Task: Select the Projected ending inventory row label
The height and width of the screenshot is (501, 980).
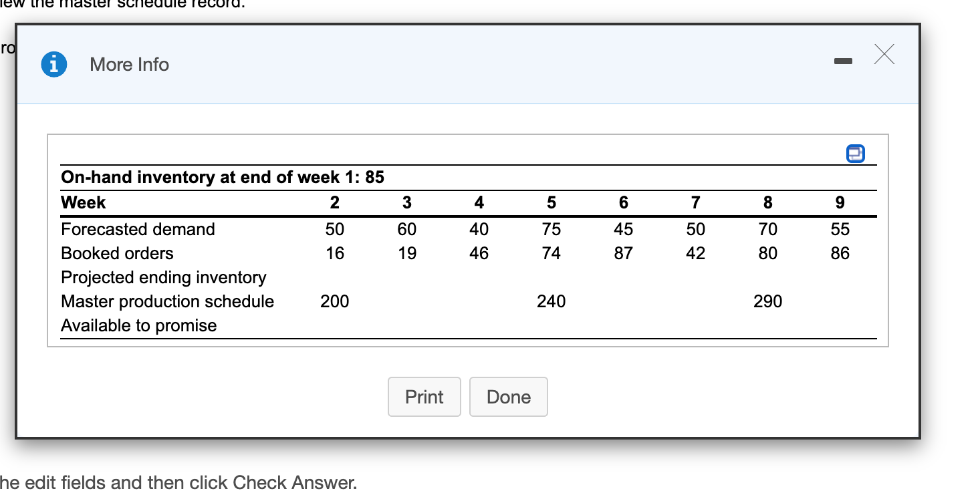Action: (x=163, y=277)
